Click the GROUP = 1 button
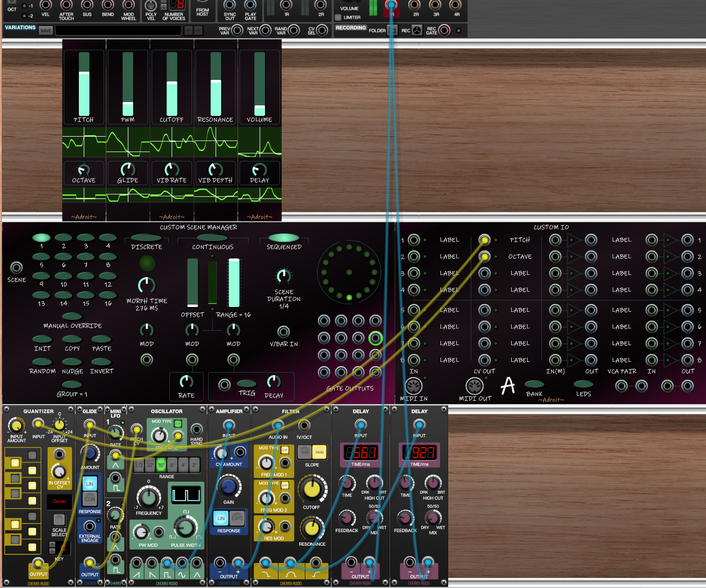 coord(72,384)
